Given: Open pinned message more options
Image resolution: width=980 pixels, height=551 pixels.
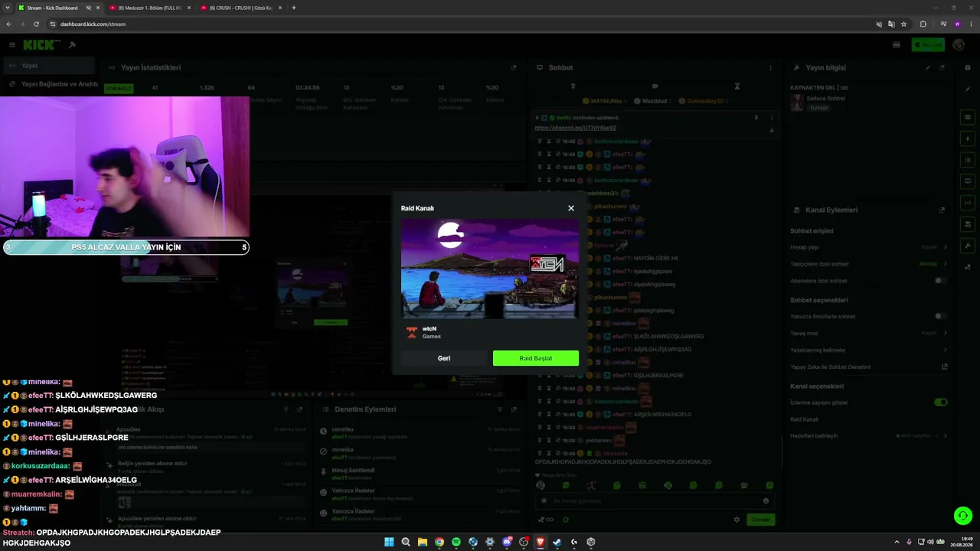Looking at the screenshot, I should tap(771, 118).
